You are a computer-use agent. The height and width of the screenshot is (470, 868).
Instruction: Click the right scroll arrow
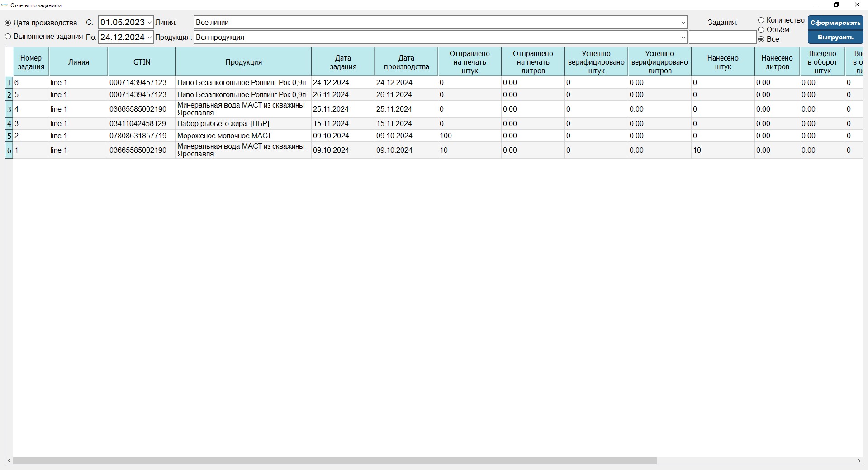coord(859,461)
